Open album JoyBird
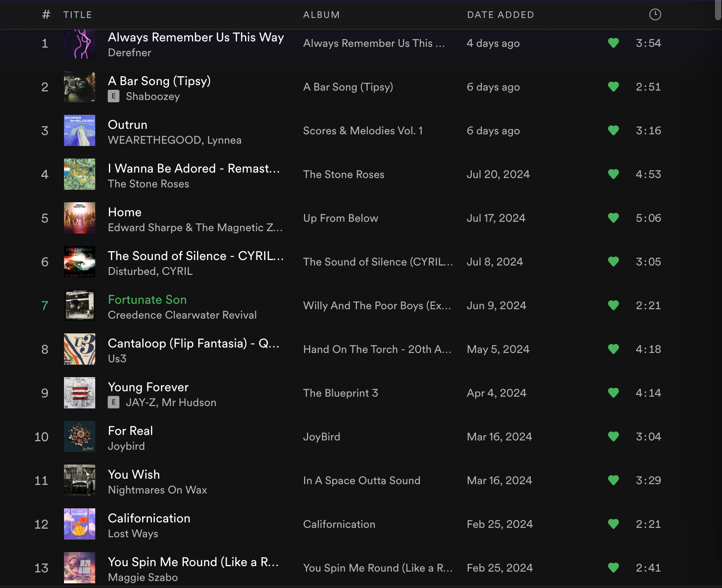Screen dimensions: 722x588 (x=322, y=437)
